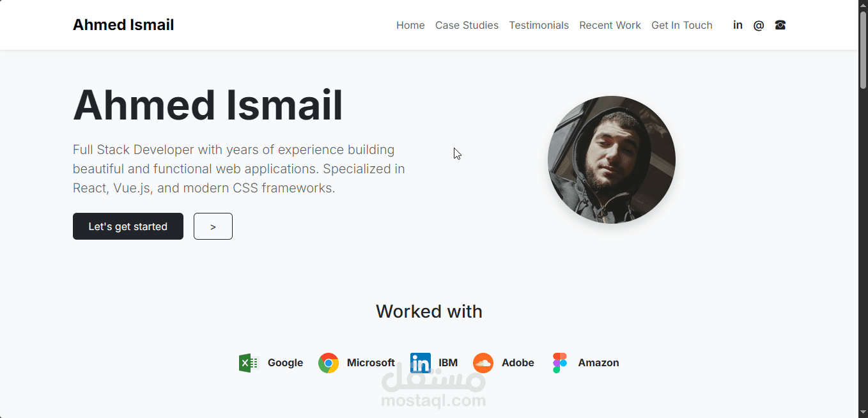
Task: Open the Home navigation item
Action: (410, 25)
